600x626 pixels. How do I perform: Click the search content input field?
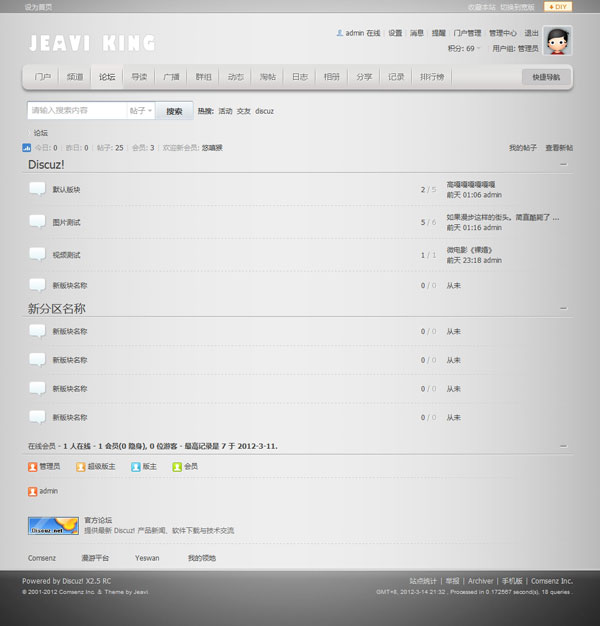pyautogui.click(x=77, y=111)
